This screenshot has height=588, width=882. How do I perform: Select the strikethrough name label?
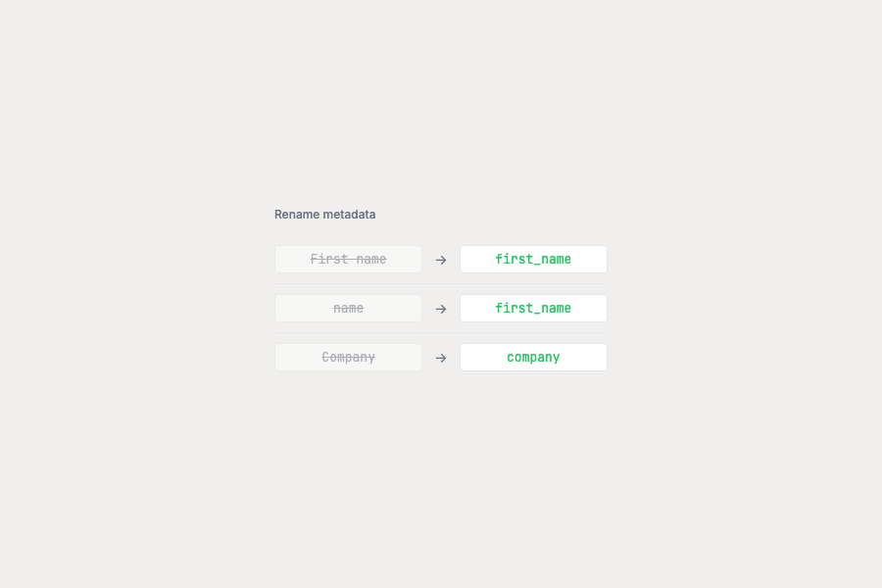tap(348, 308)
